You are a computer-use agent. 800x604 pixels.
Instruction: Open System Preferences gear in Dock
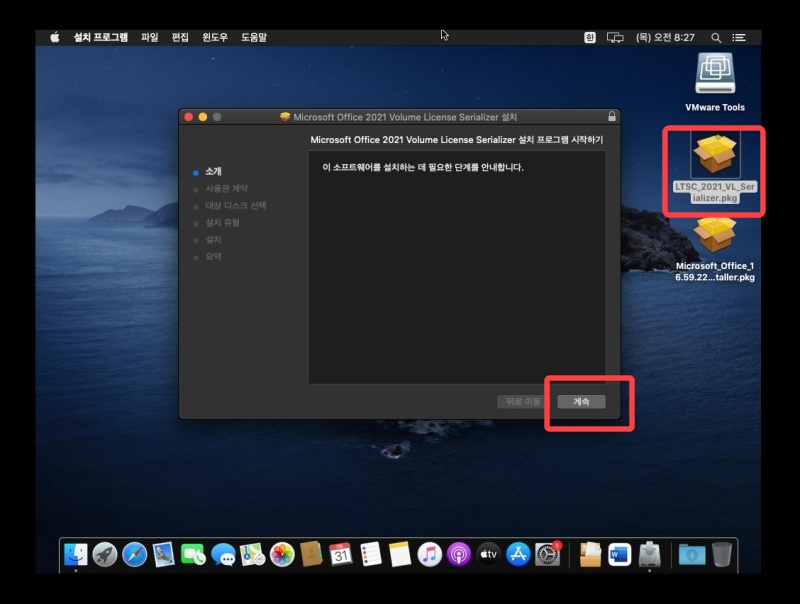[x=547, y=554]
